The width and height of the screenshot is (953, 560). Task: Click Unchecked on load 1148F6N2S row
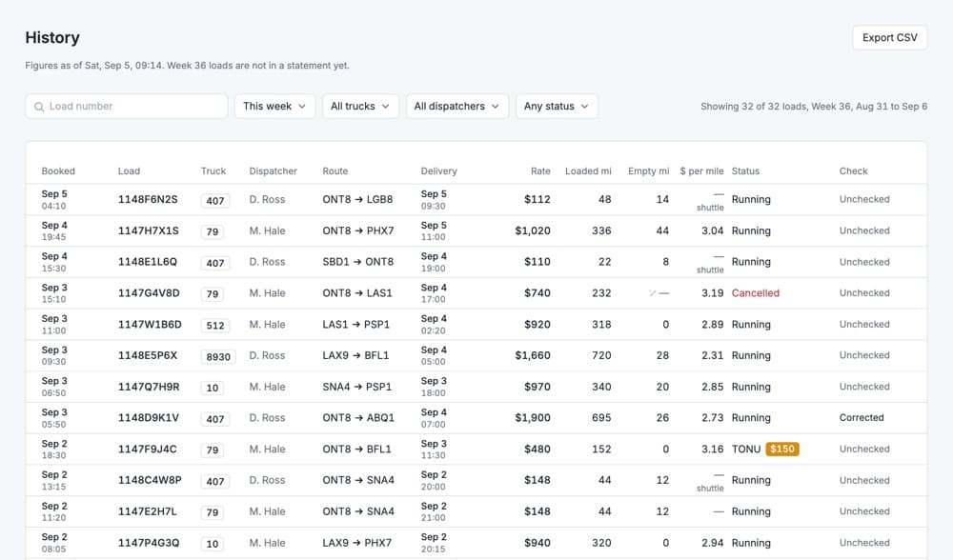pos(864,199)
